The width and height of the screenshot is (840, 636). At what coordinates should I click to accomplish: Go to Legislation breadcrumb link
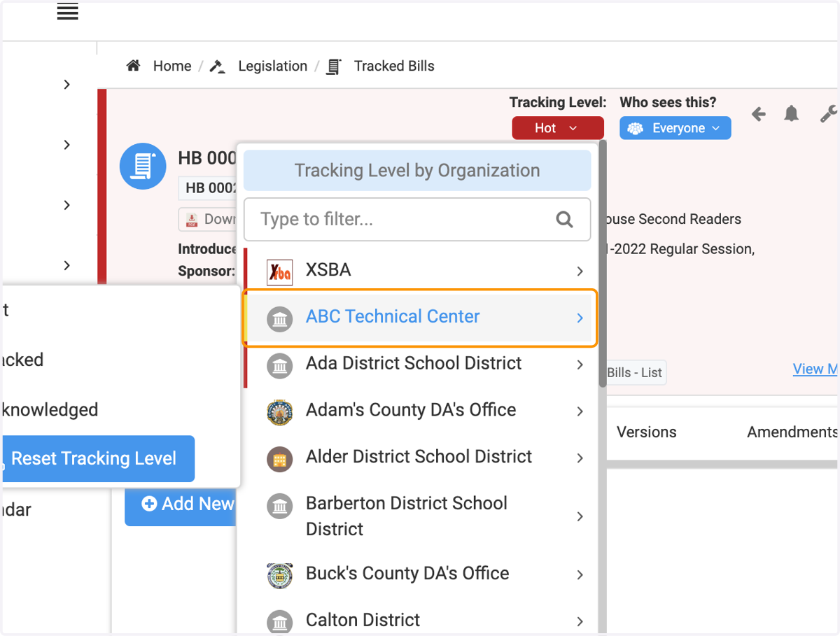(x=272, y=66)
